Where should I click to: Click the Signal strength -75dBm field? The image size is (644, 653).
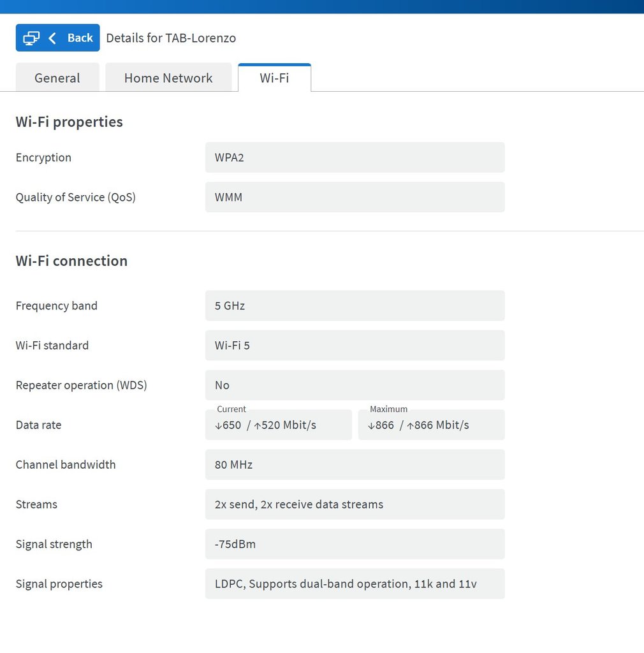(x=355, y=544)
